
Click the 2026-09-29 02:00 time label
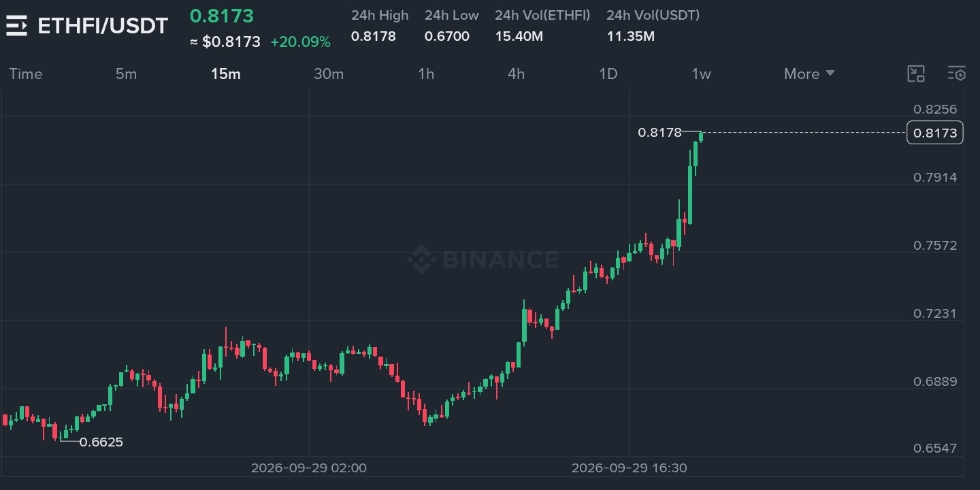click(309, 468)
